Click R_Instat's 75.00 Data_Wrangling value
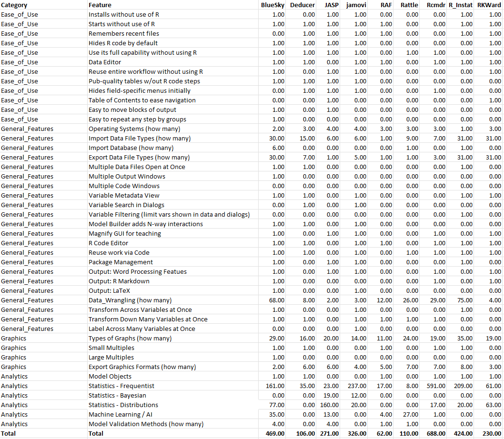The height and width of the screenshot is (439, 504). pyautogui.click(x=465, y=300)
